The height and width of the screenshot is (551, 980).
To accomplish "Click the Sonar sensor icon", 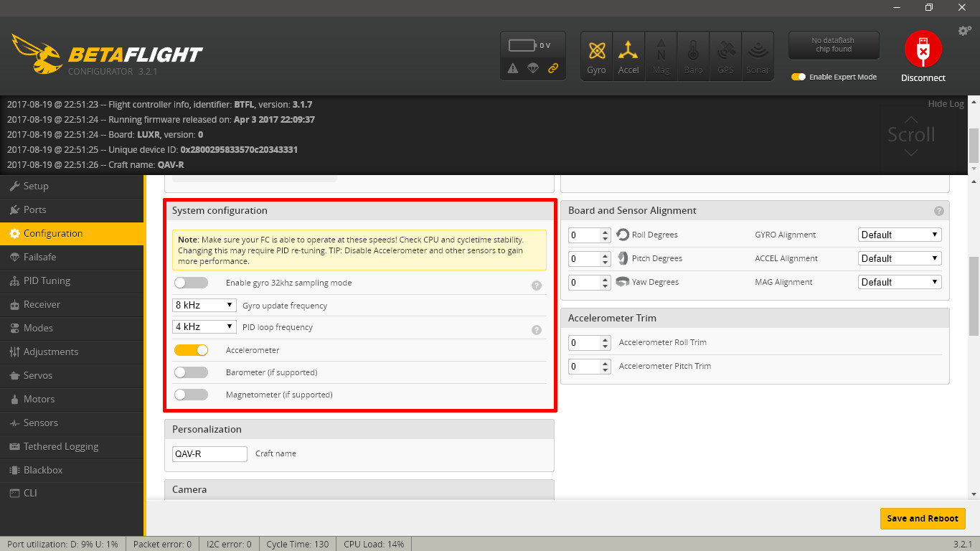I will tap(758, 56).
